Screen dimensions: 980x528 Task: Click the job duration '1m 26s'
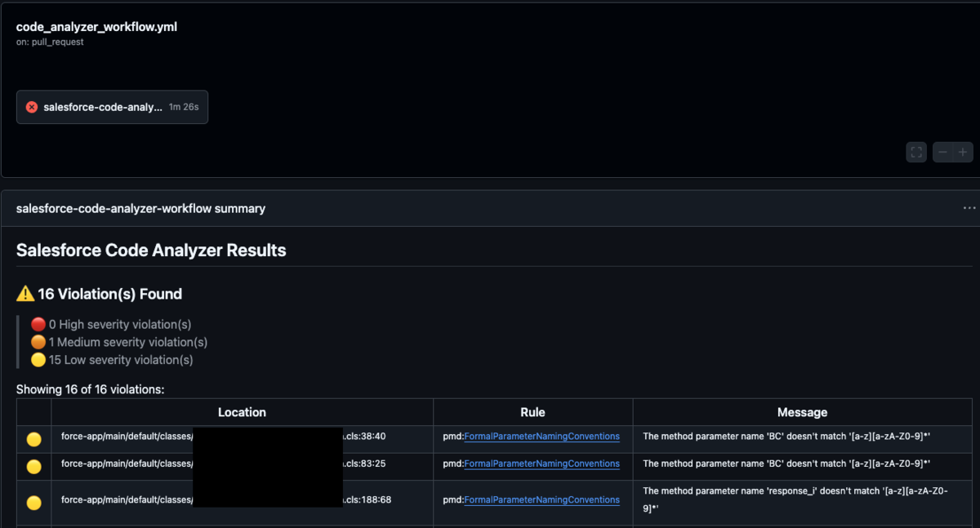pyautogui.click(x=184, y=107)
